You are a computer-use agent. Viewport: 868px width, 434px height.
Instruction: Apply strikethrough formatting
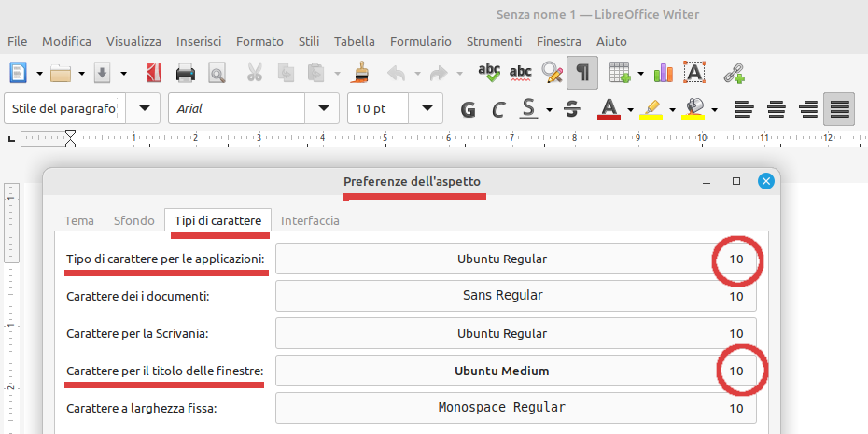coord(571,109)
